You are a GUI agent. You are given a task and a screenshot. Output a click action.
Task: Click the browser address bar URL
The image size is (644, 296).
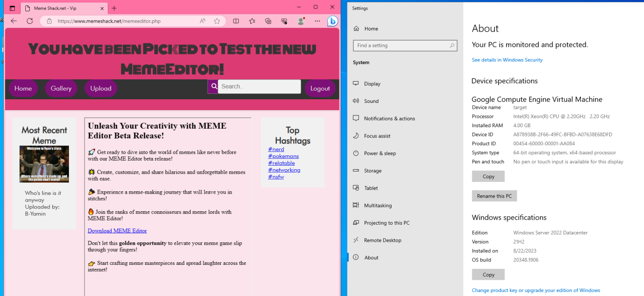click(109, 21)
